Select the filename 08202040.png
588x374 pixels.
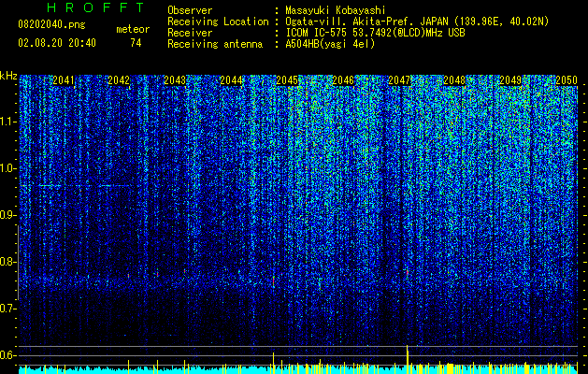tap(51, 25)
